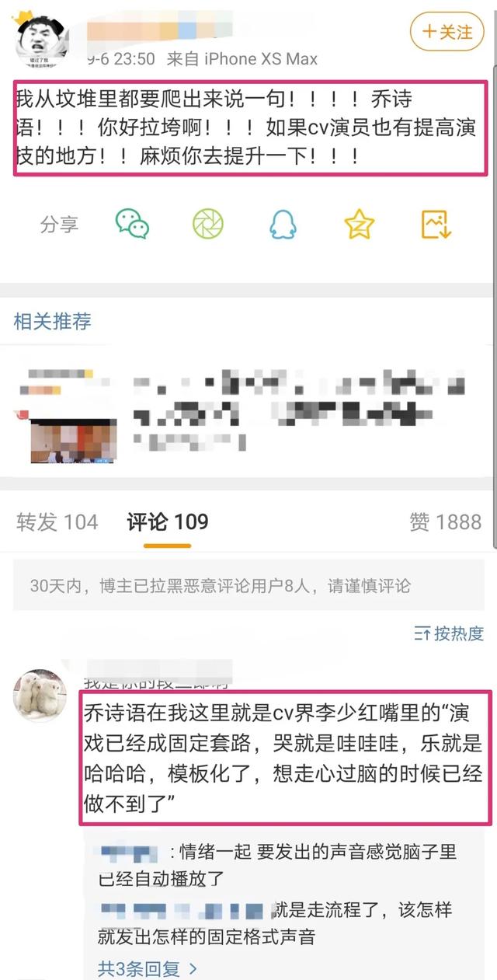Share to Moments camera-shutter icon
This screenshot has width=497, height=980.
tap(208, 224)
